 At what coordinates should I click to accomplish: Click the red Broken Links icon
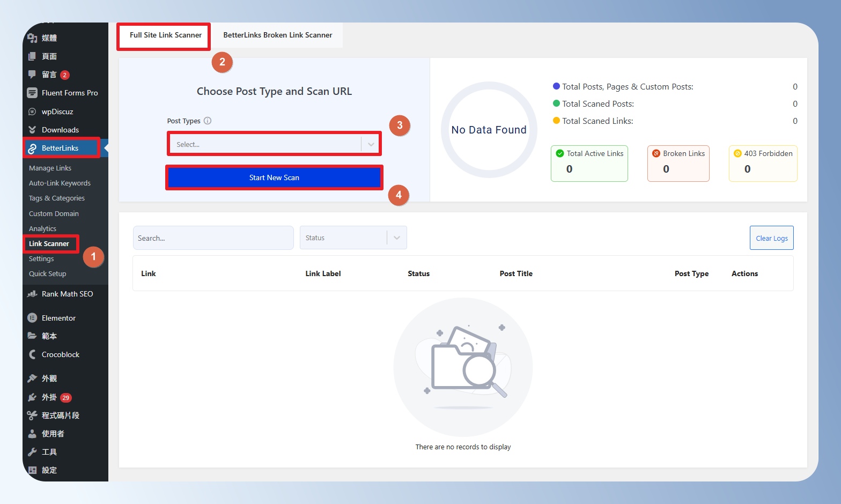[x=656, y=153]
